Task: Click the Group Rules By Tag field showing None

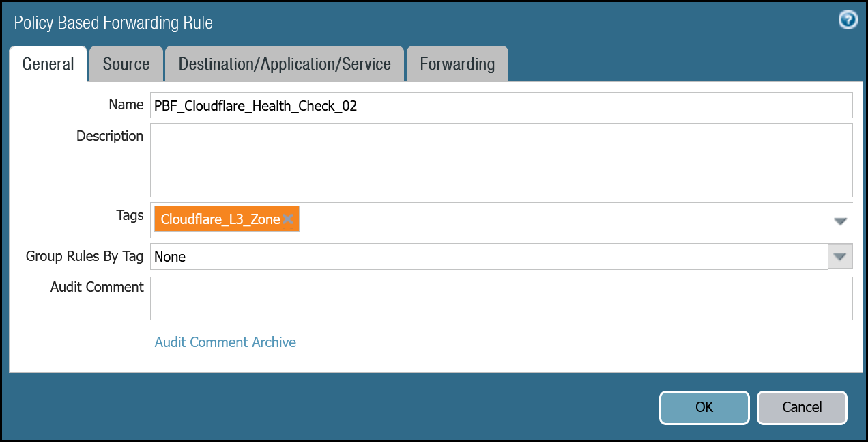Action: click(488, 257)
